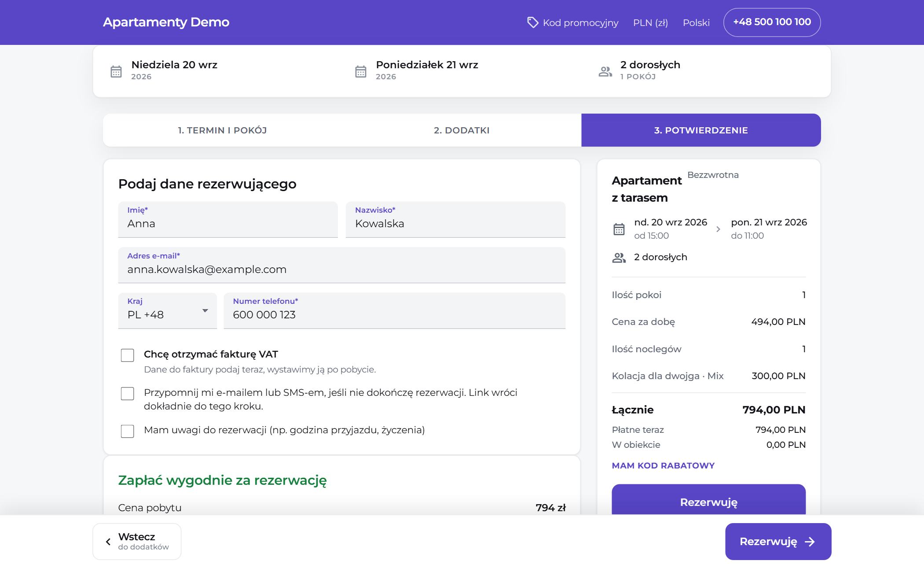Click the calendar icon in booking summary
This screenshot has width=924, height=568.
[x=619, y=229]
